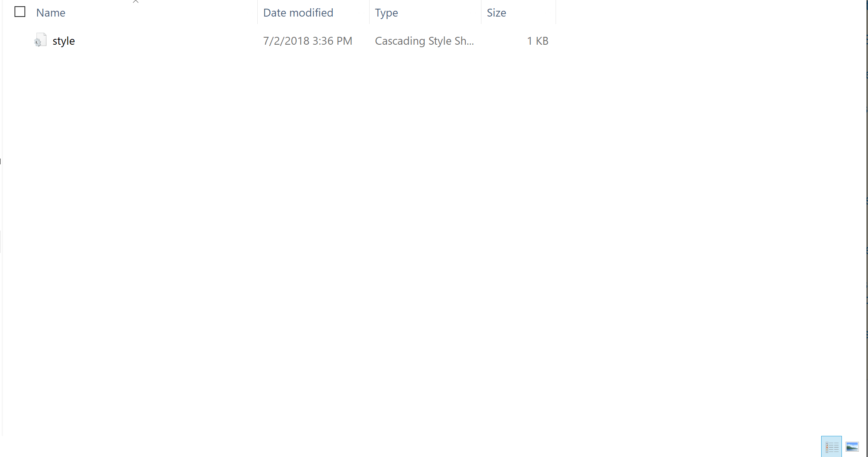Click the Cascading Style Sh... type cell

click(424, 41)
